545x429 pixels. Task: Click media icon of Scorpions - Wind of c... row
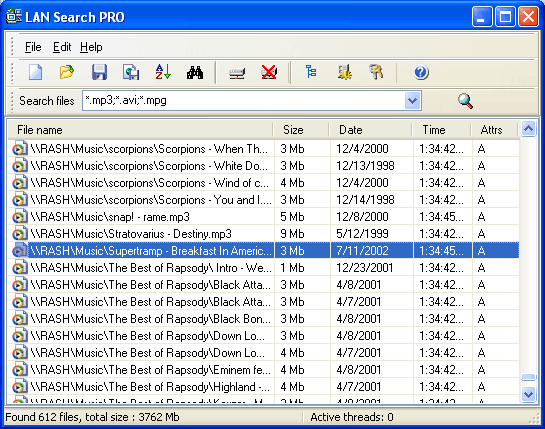19,183
